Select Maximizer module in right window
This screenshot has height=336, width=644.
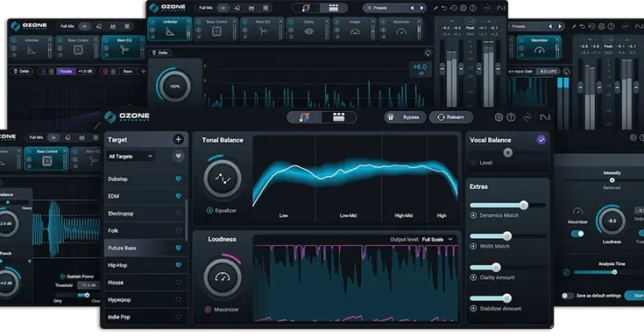click(x=539, y=47)
